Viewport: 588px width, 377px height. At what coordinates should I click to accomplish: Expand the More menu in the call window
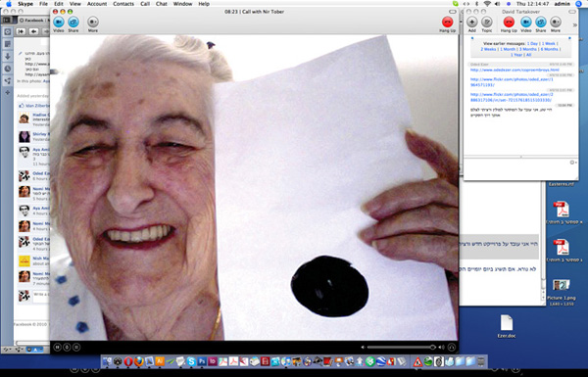pyautogui.click(x=93, y=23)
